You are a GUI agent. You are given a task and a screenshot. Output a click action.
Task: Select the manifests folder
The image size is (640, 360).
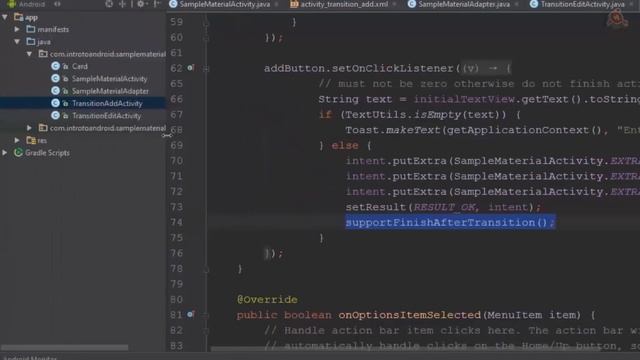[x=53, y=29]
